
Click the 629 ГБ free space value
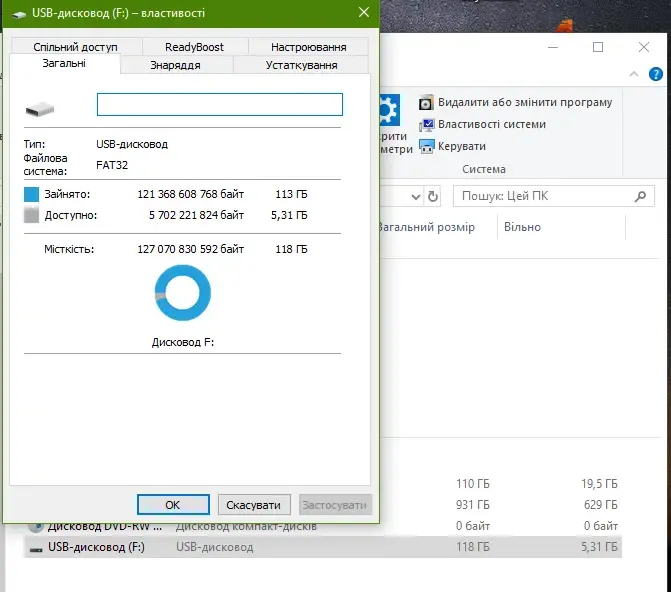(600, 505)
